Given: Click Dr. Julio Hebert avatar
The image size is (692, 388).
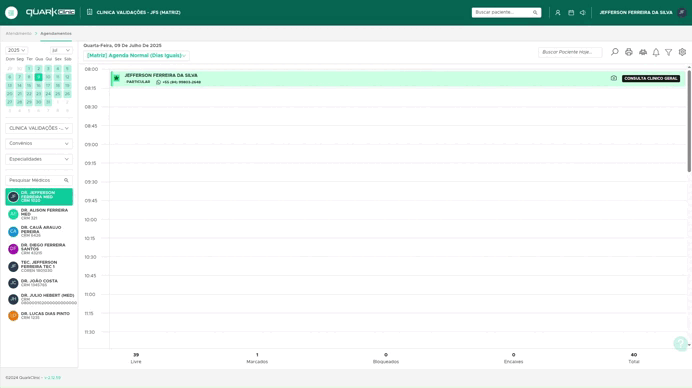Looking at the screenshot, I should [x=13, y=299].
